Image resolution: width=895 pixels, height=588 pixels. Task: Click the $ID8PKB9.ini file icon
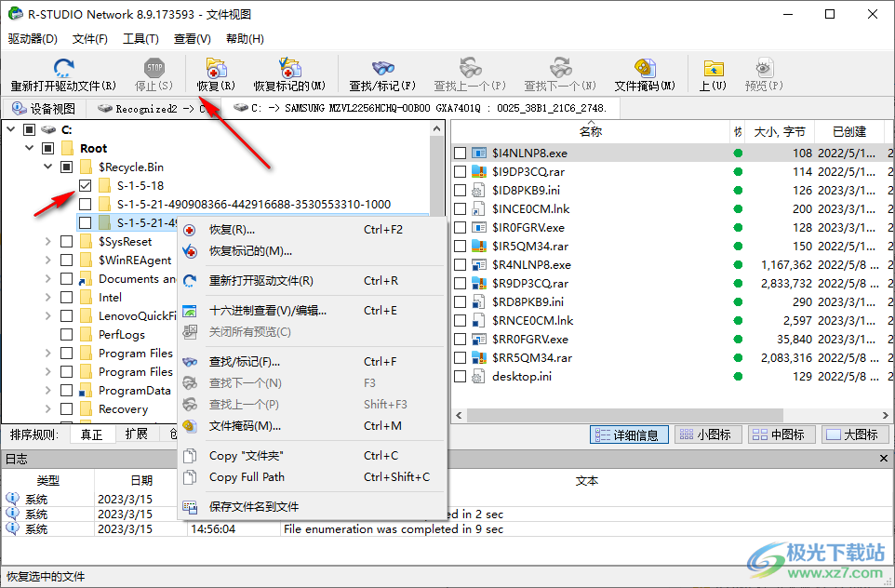point(479,190)
